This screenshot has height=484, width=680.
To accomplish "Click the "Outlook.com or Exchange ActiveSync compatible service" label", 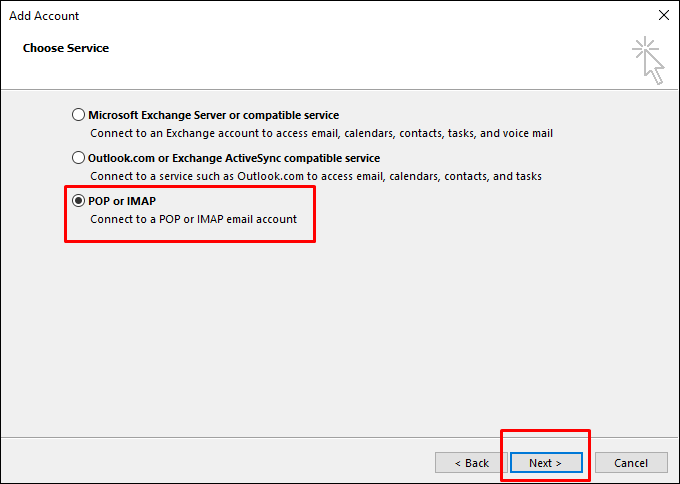I will (x=234, y=158).
